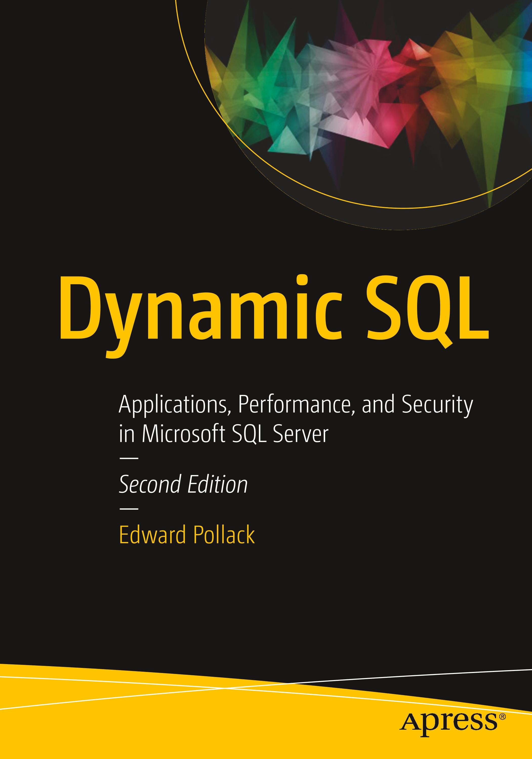Click the "Second Edition" label
Screen dimensions: 532x759
183,484
